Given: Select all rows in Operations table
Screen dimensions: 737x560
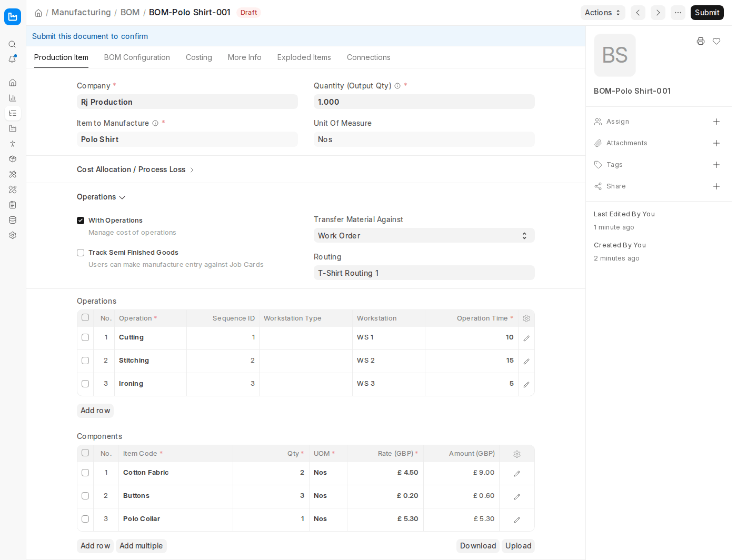Looking at the screenshot, I should click(x=85, y=317).
